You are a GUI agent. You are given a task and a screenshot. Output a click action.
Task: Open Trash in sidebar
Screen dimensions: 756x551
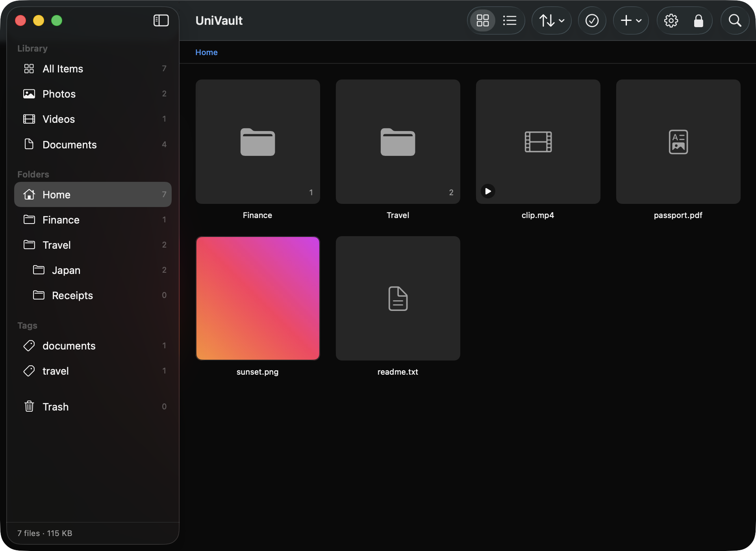pyautogui.click(x=93, y=407)
